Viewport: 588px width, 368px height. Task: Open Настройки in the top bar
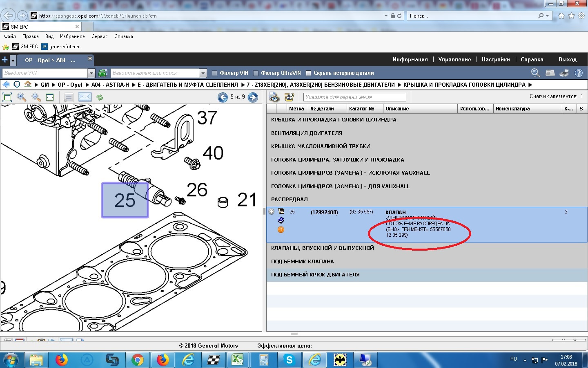coord(496,60)
